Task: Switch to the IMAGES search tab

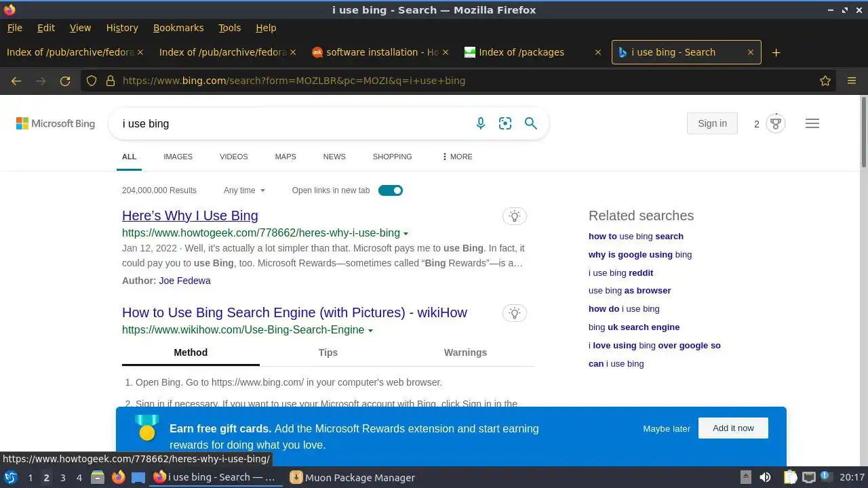Action: [x=178, y=157]
